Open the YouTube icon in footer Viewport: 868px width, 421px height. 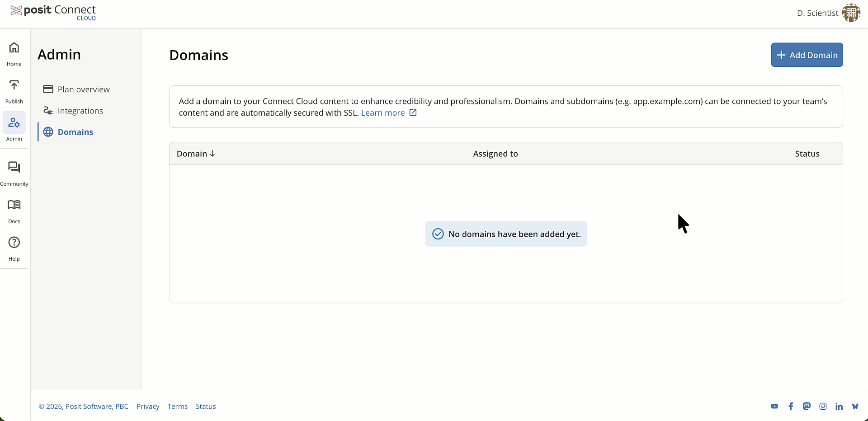click(x=774, y=407)
